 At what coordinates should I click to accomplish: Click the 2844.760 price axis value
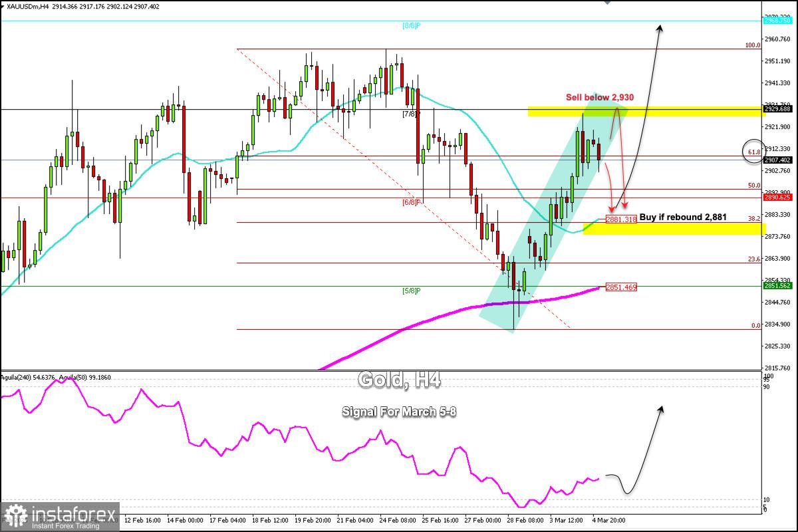[777, 302]
